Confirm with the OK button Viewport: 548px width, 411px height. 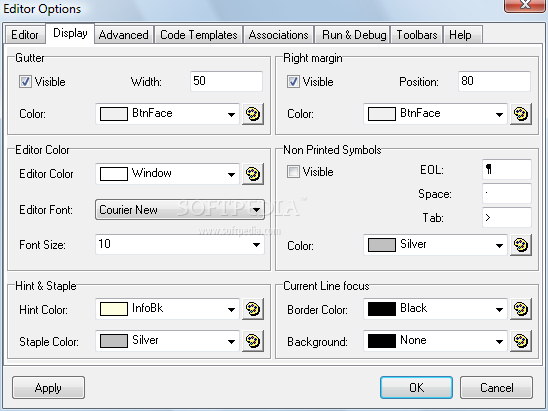pos(416,388)
